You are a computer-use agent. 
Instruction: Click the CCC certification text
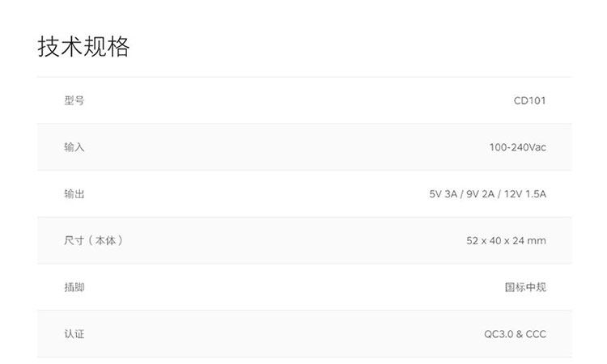coord(536,333)
